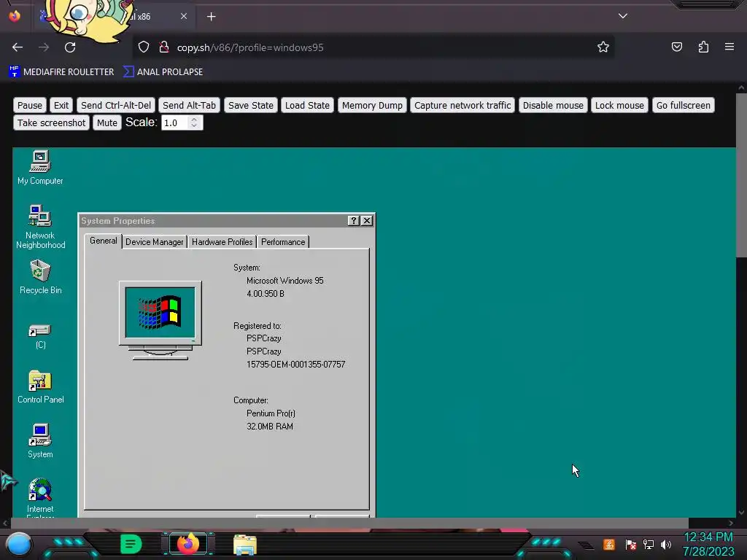The height and width of the screenshot is (560, 747).
Task: Click the '32.0MB RAM' text
Action: coord(270,426)
